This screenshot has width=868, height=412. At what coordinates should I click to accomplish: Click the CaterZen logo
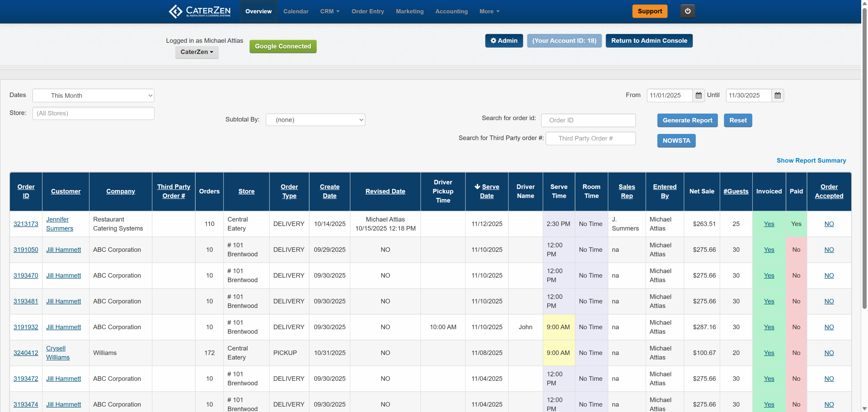[x=200, y=11]
